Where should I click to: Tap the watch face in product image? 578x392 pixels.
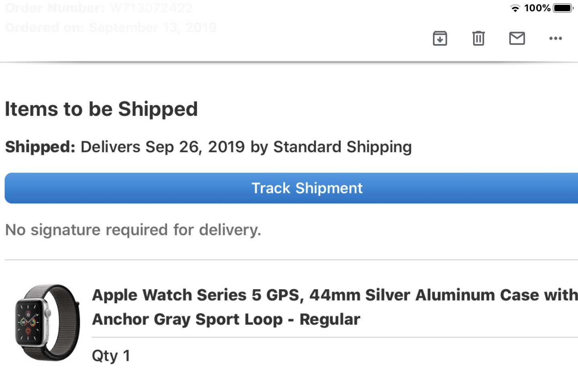tap(29, 322)
